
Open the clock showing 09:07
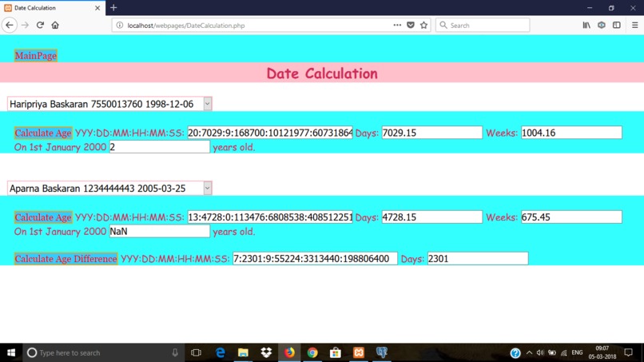click(x=602, y=352)
